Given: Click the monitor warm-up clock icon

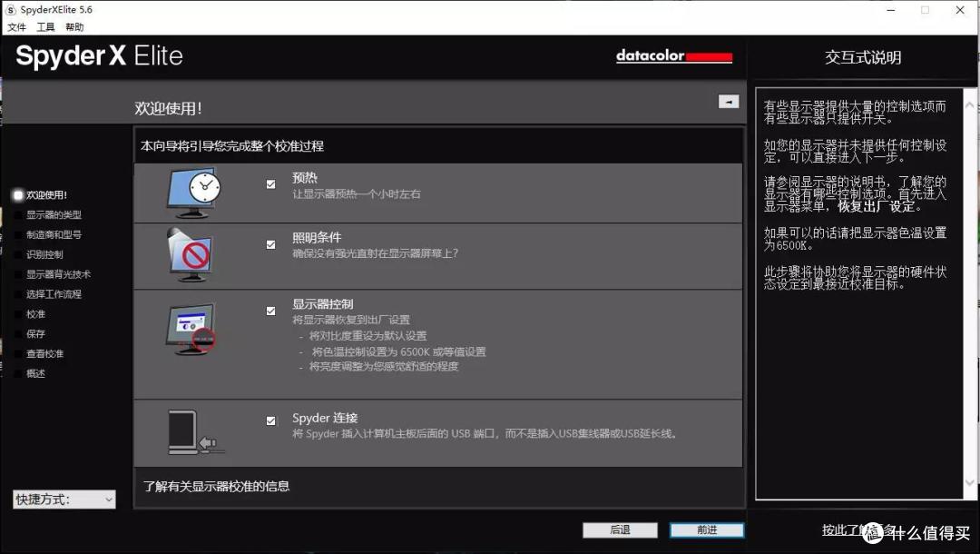Looking at the screenshot, I should (x=193, y=193).
